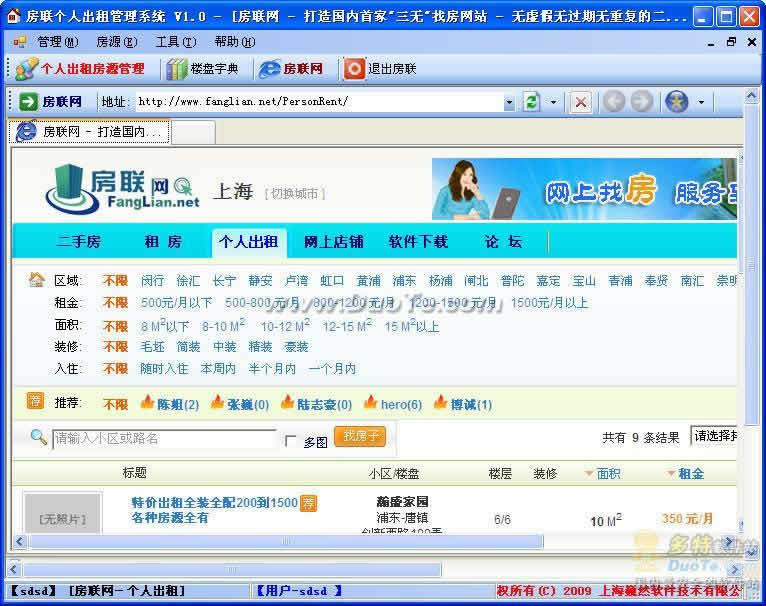Click green arrow 房联网 go icon

tap(28, 102)
